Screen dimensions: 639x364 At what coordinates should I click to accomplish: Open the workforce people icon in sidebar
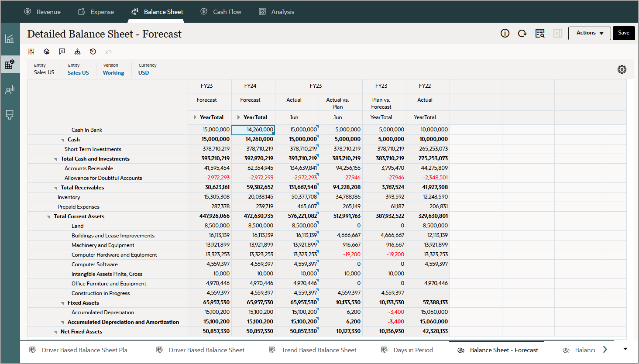[10, 90]
